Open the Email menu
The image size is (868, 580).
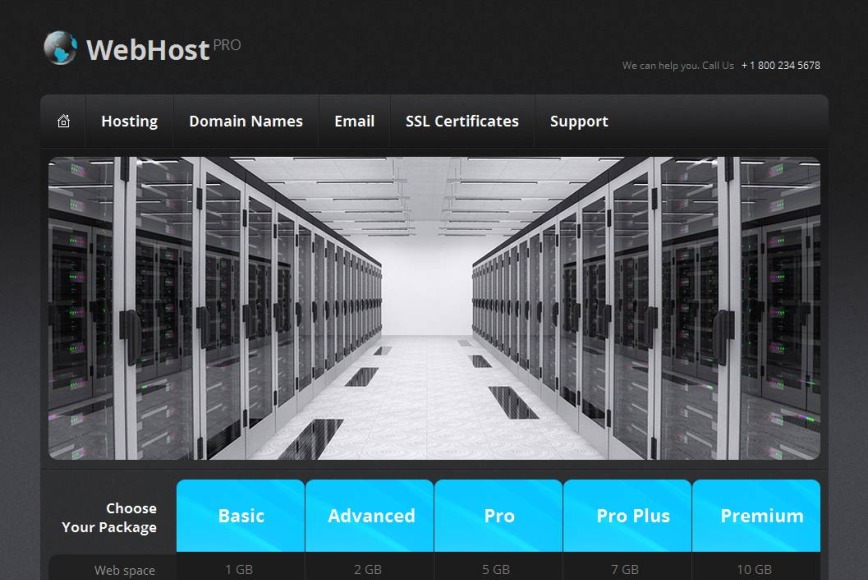pos(354,121)
